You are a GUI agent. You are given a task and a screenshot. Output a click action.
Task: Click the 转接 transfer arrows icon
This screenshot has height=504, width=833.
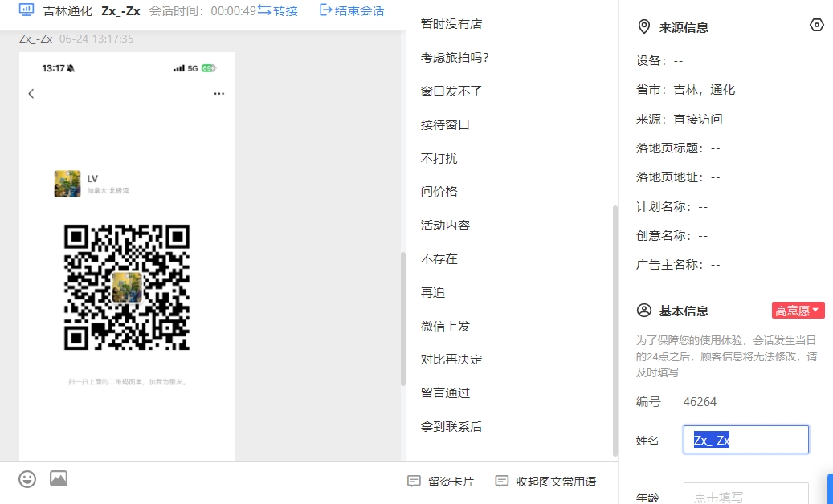click(264, 10)
